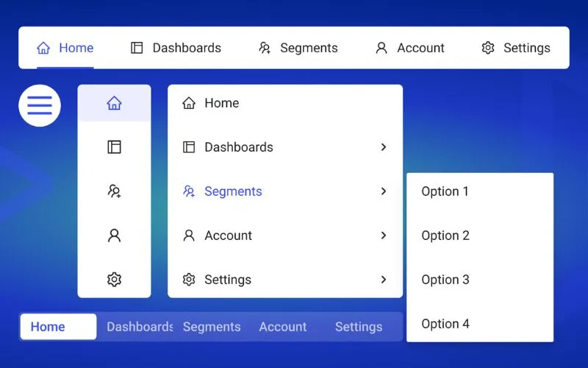Expand the Dashboards chevron in the vertical menu
Viewport: 588px width, 368px height.
pyautogui.click(x=383, y=146)
